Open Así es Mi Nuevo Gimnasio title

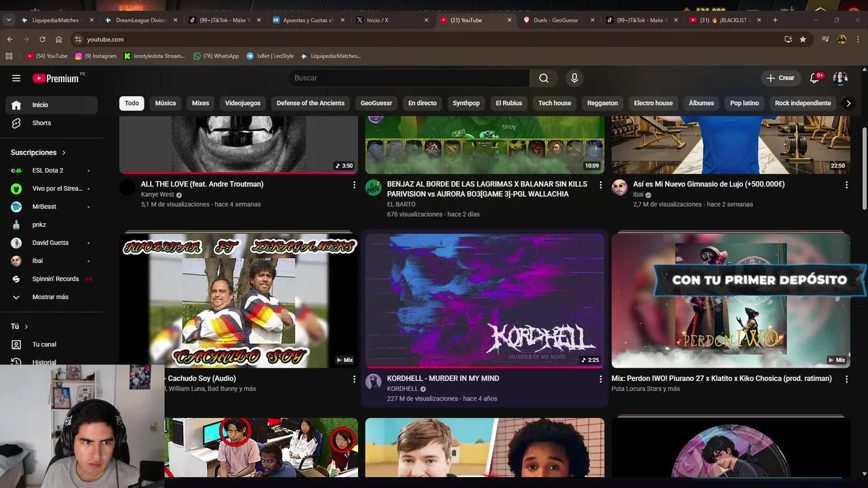point(709,184)
